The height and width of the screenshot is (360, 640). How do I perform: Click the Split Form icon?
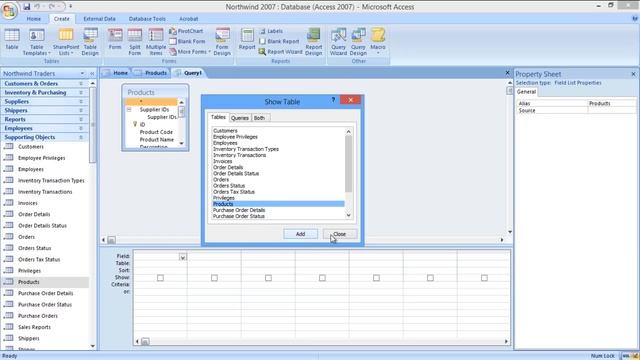135,42
